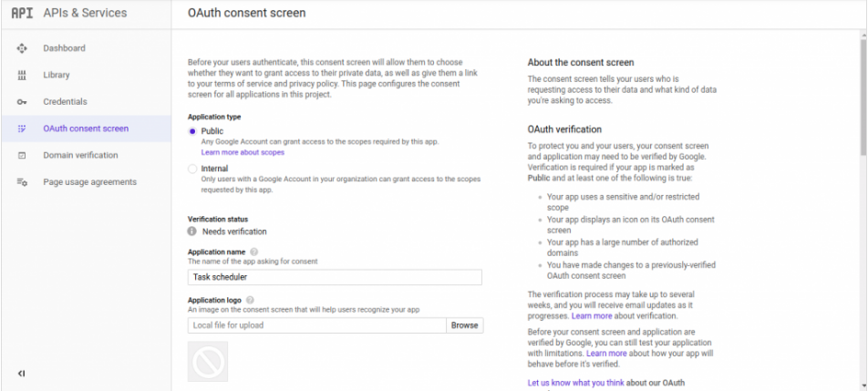This screenshot has height=391, width=868.
Task: Click the Application logo help icon
Action: (x=250, y=300)
